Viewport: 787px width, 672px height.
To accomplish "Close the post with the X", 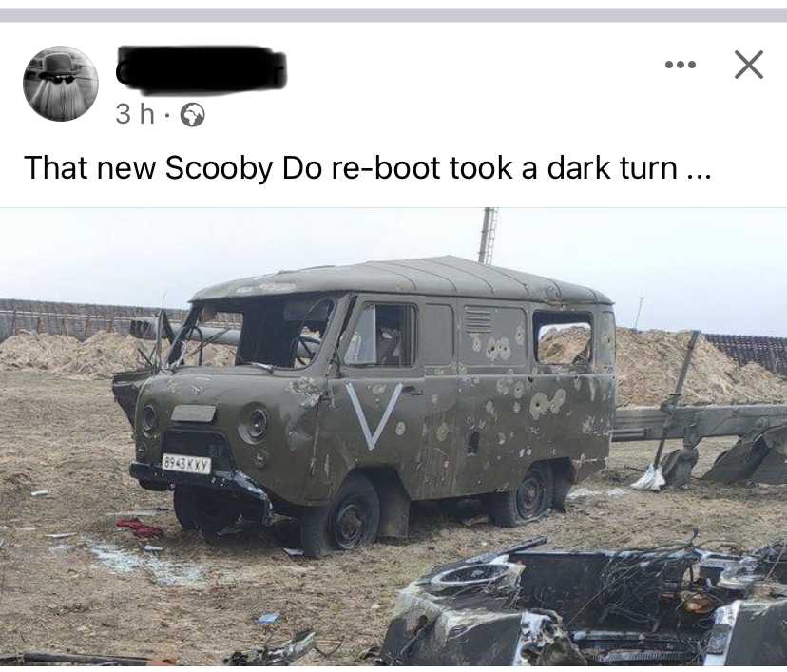I will [748, 65].
